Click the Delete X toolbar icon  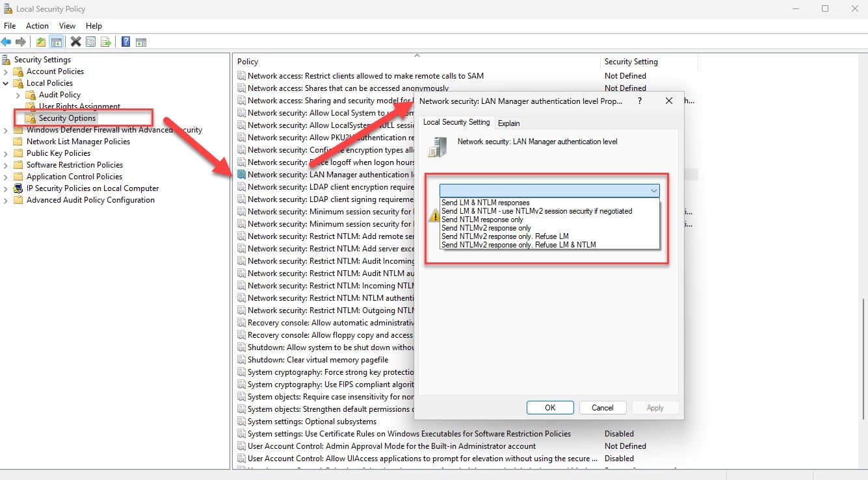(75, 42)
